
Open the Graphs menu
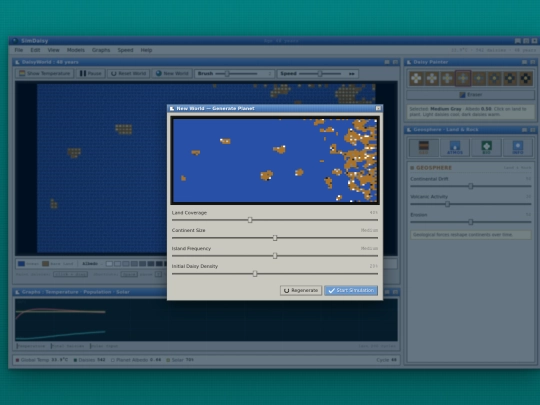coord(101,50)
